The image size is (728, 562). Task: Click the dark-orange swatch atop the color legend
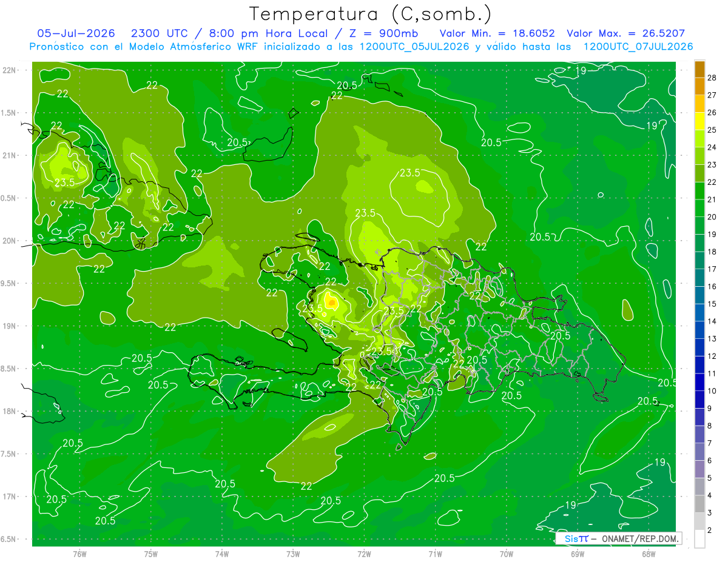[x=699, y=69]
